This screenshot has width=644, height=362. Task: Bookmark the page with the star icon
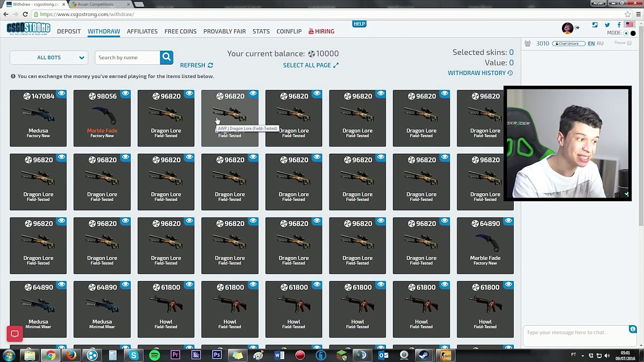(x=627, y=14)
